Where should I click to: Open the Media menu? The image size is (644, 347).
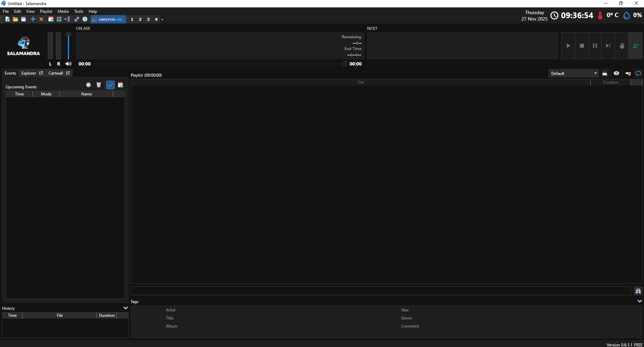pyautogui.click(x=63, y=11)
